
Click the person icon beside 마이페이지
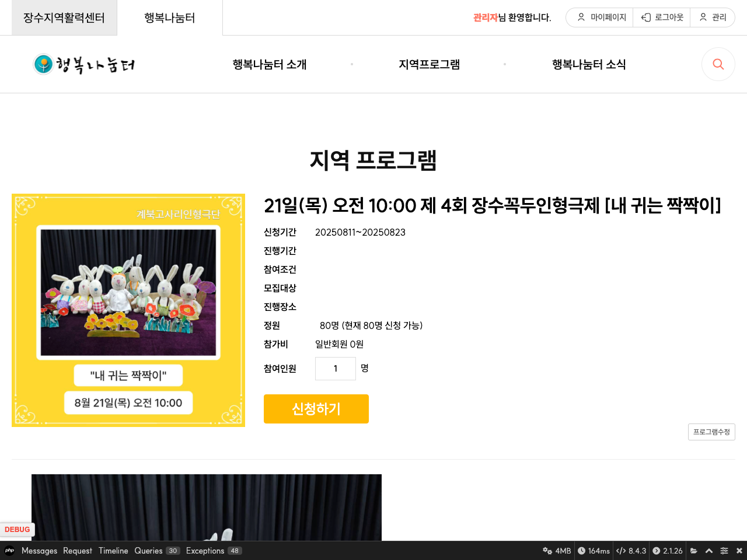pos(581,17)
